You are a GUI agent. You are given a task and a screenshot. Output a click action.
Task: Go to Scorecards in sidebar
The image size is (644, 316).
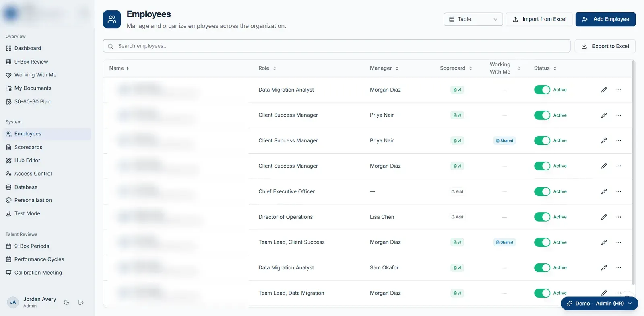pos(47,147)
